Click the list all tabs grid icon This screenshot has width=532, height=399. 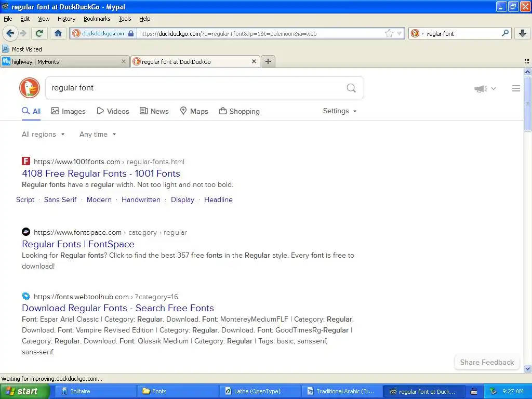(x=527, y=61)
